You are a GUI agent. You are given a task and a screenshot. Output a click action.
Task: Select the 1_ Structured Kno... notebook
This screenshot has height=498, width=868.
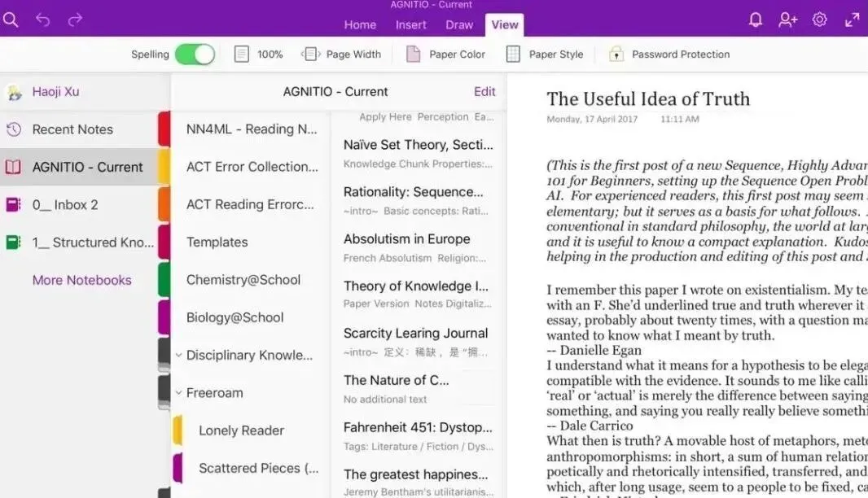pos(93,242)
